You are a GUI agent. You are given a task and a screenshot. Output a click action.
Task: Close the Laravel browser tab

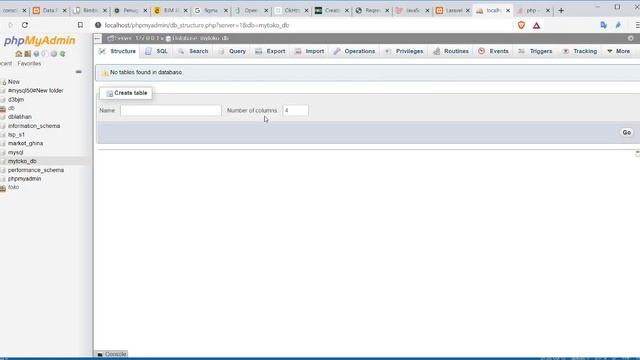[x=468, y=11]
